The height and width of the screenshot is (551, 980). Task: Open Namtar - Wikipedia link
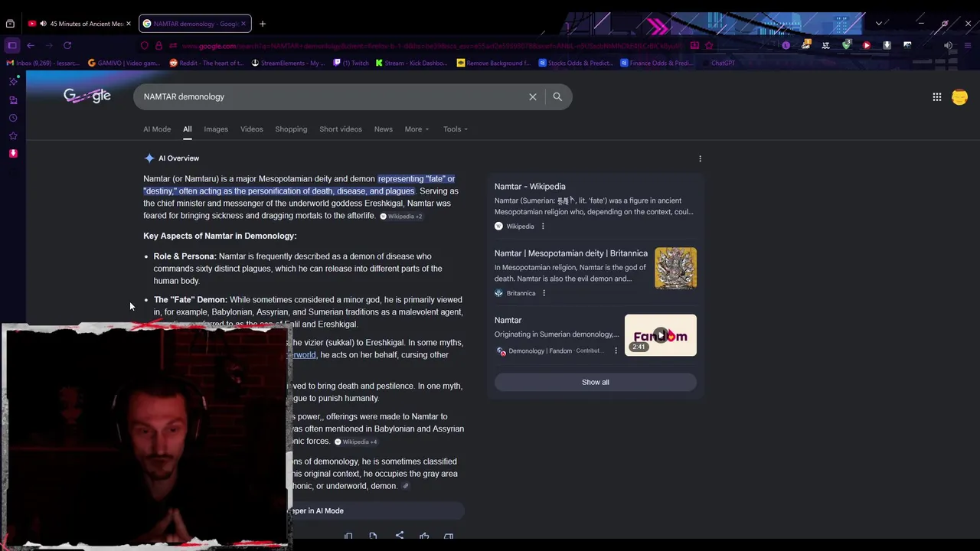[x=530, y=187]
